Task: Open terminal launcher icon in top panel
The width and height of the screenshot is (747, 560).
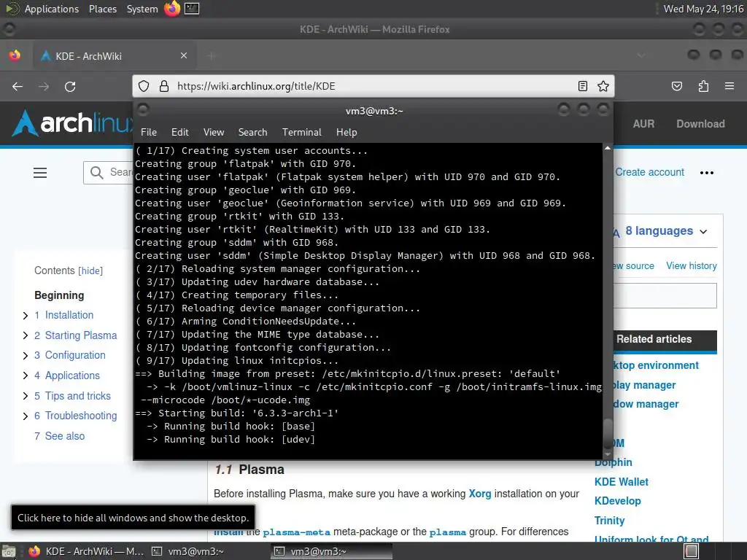Action: coord(192,9)
